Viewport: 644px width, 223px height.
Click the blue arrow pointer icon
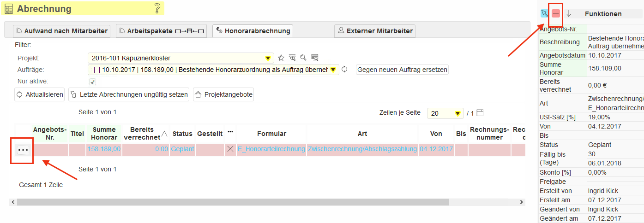point(544,14)
